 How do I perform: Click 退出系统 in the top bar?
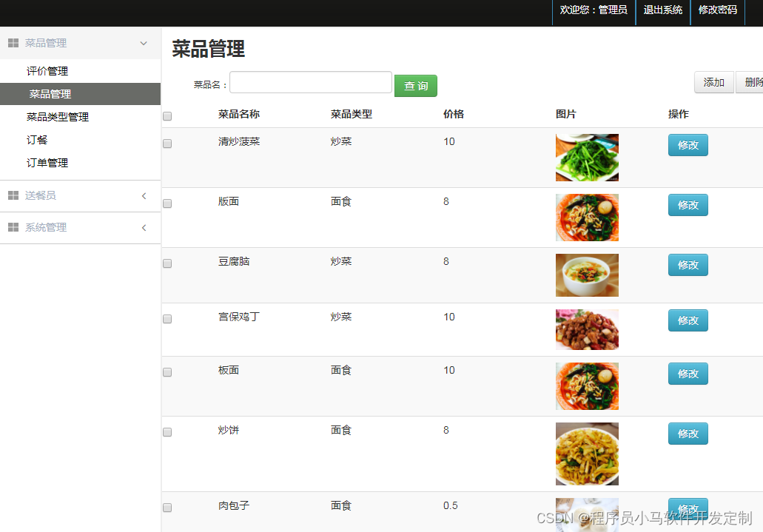point(662,11)
